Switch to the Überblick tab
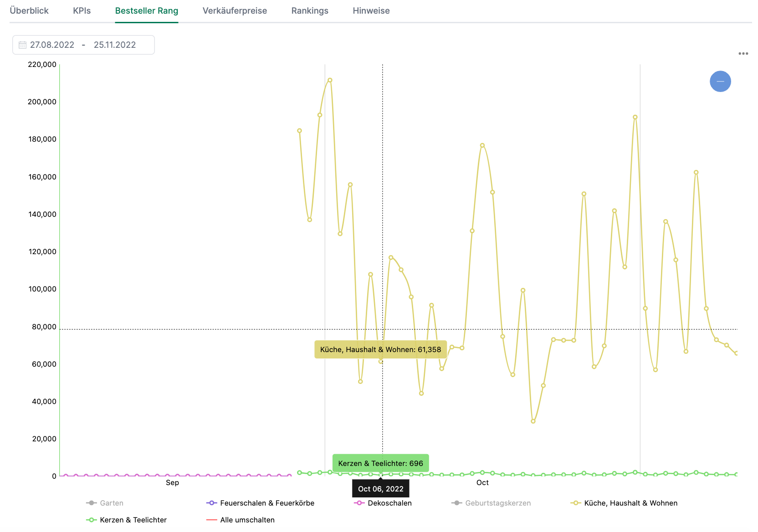This screenshot has width=758, height=532. [29, 10]
